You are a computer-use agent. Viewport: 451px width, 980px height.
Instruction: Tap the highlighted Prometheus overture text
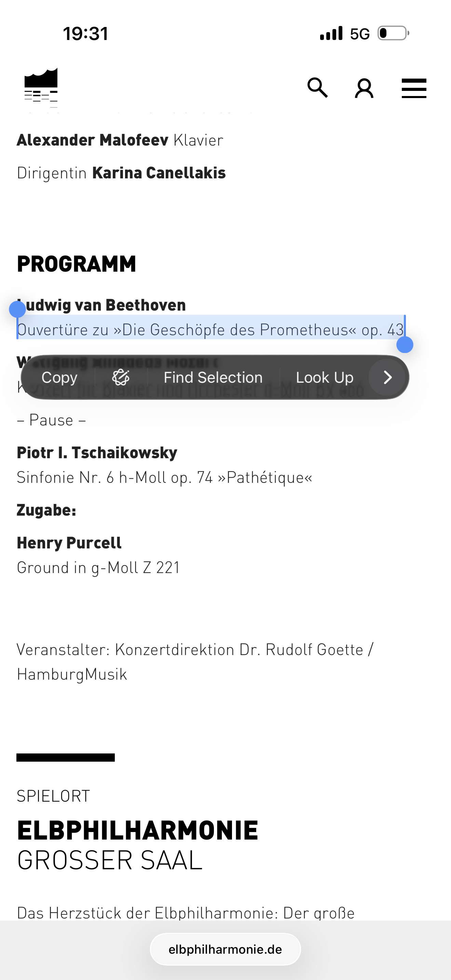[x=210, y=329]
